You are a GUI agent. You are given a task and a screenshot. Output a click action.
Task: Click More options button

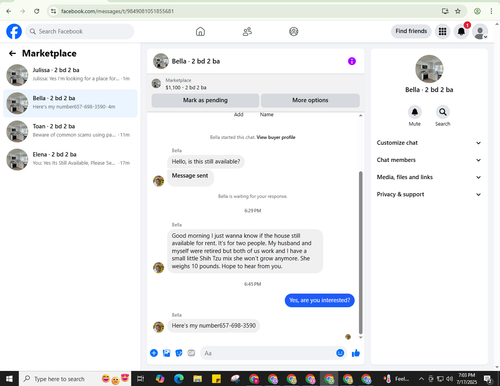pyautogui.click(x=310, y=100)
